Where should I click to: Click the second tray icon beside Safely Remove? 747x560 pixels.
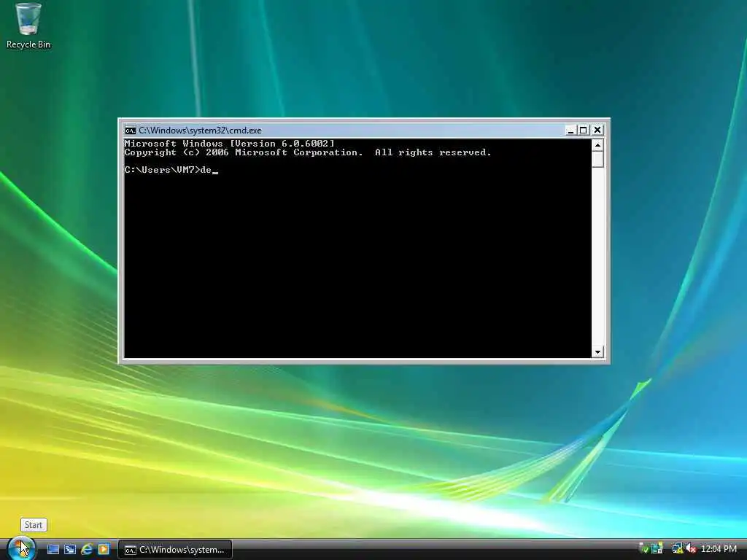coord(657,548)
